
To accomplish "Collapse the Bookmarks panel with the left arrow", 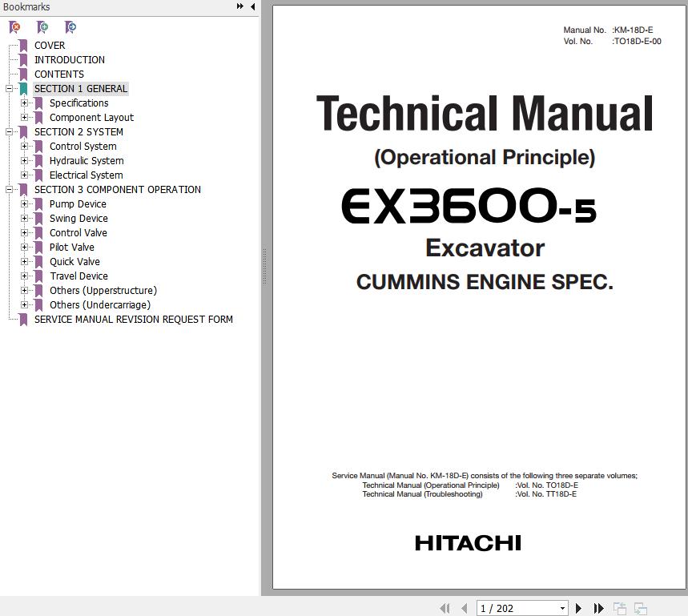I will tap(253, 6).
